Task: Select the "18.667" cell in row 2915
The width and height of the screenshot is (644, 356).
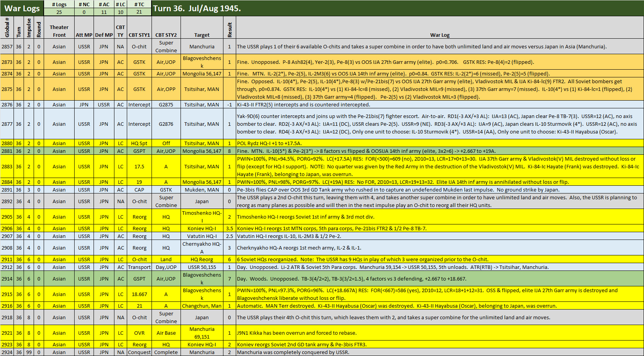Action: 139,294
